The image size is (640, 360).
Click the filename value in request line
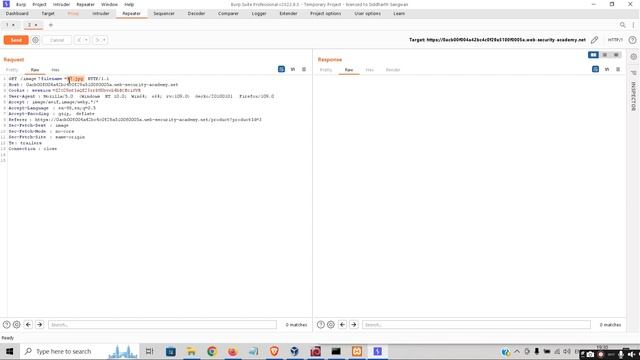[76, 79]
